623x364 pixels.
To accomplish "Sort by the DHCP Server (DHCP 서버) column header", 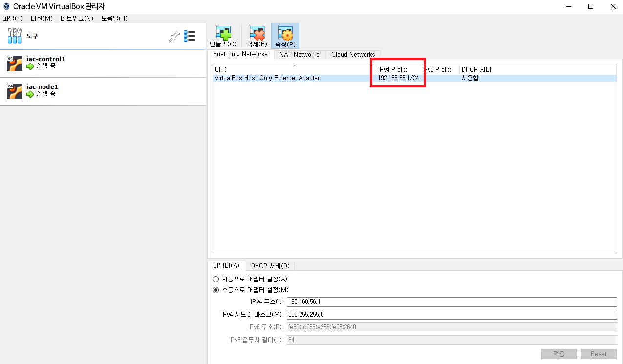I will coord(538,69).
